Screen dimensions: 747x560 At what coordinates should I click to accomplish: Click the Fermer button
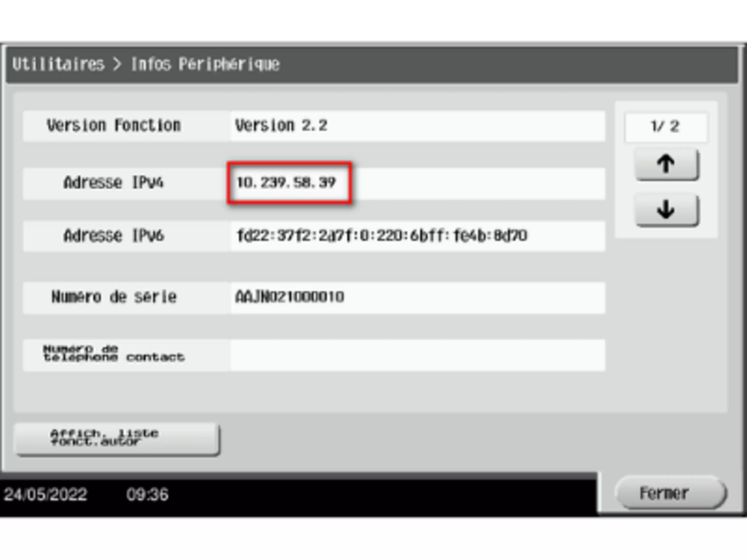click(x=670, y=493)
